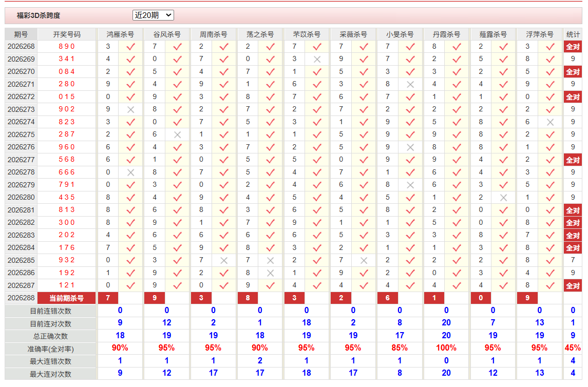Click the 谷风杀号 column header
588x387 pixels.
(x=167, y=34)
